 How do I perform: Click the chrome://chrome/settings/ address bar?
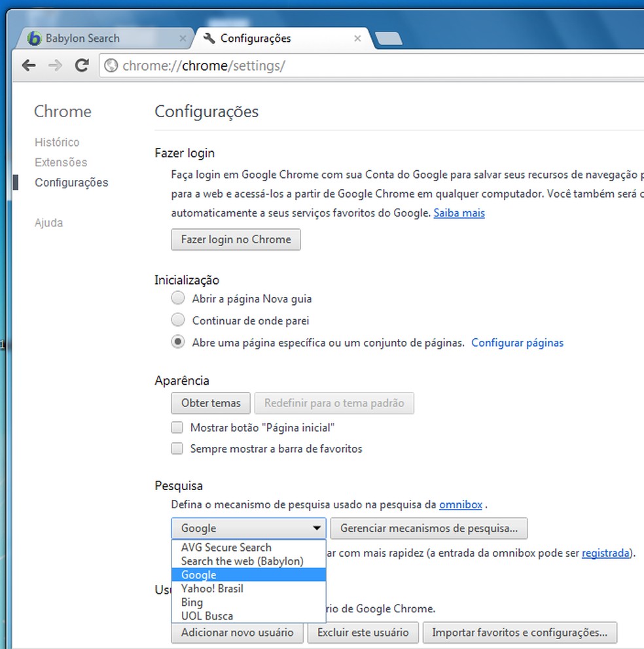tap(373, 66)
